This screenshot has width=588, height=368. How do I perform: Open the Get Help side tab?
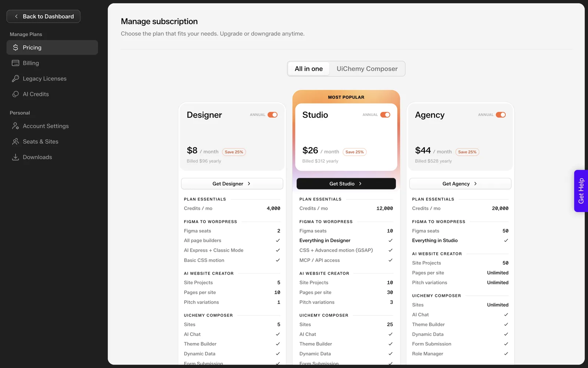(581, 191)
